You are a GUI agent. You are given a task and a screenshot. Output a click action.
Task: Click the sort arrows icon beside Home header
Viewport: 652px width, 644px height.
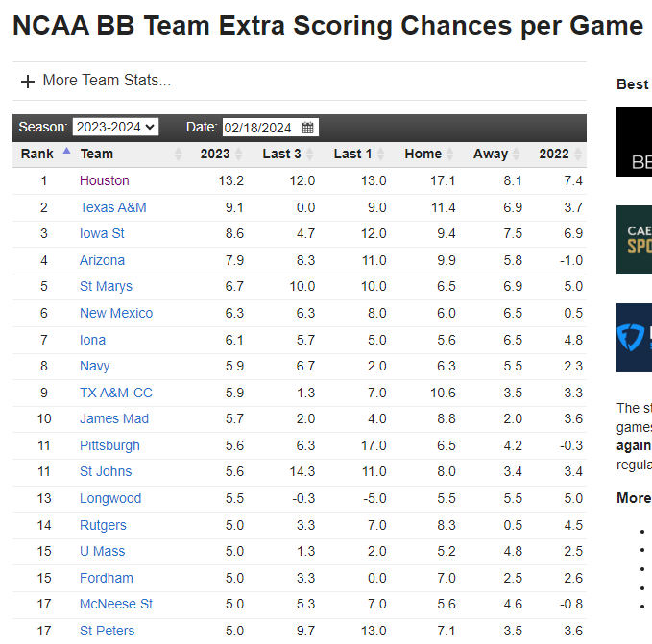coord(450,155)
